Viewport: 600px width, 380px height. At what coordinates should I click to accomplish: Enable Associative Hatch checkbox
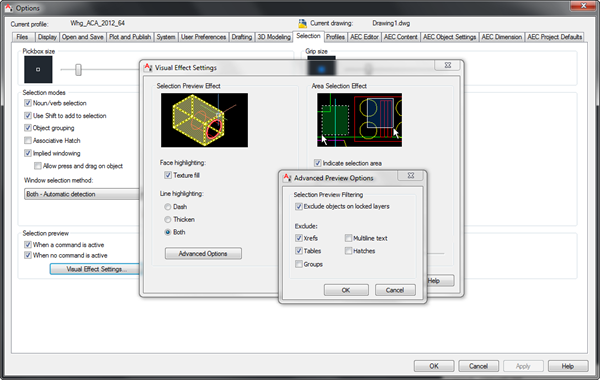[28, 140]
